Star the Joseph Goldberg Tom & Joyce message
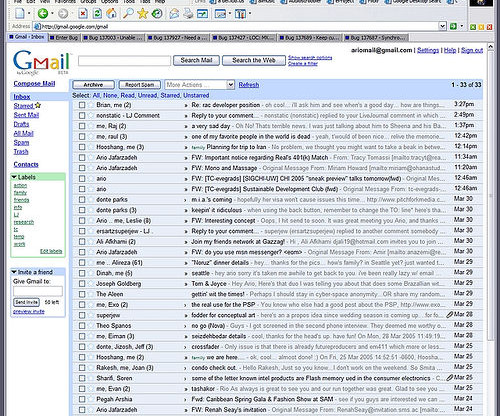The height and width of the screenshot is (416, 500). 91,284
